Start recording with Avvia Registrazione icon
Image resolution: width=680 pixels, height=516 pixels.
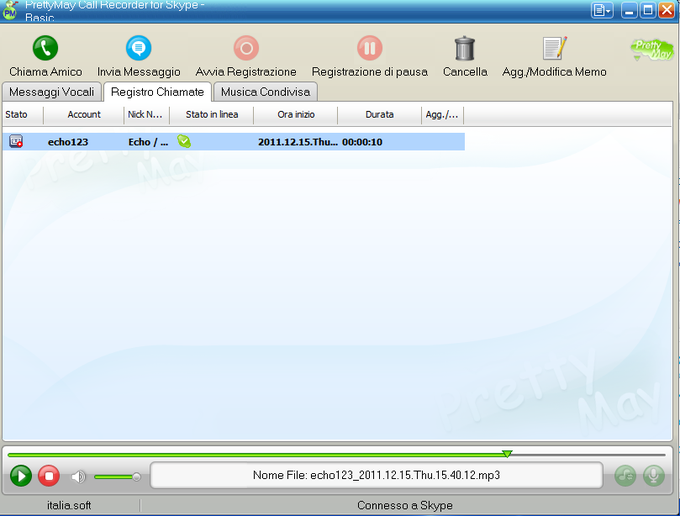[x=246, y=48]
